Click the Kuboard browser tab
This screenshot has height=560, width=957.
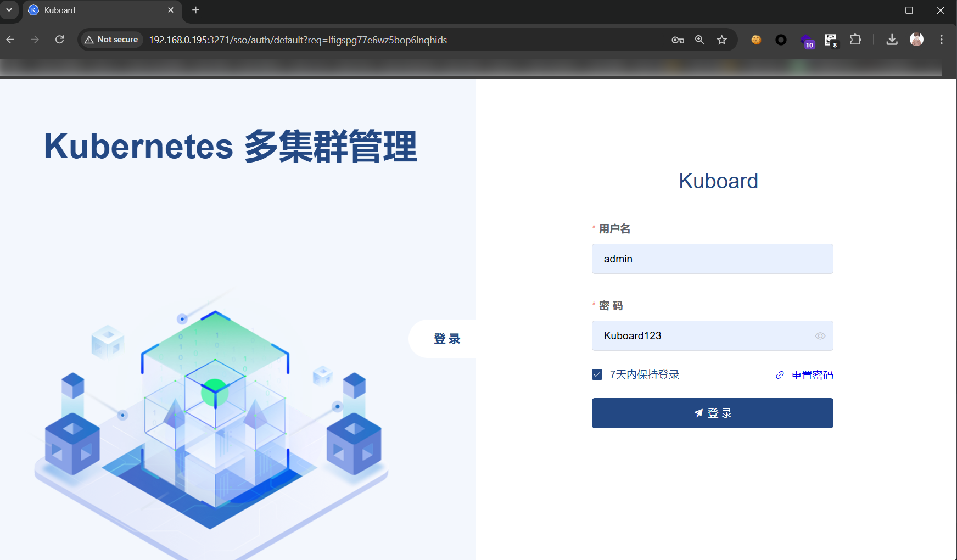(102, 10)
